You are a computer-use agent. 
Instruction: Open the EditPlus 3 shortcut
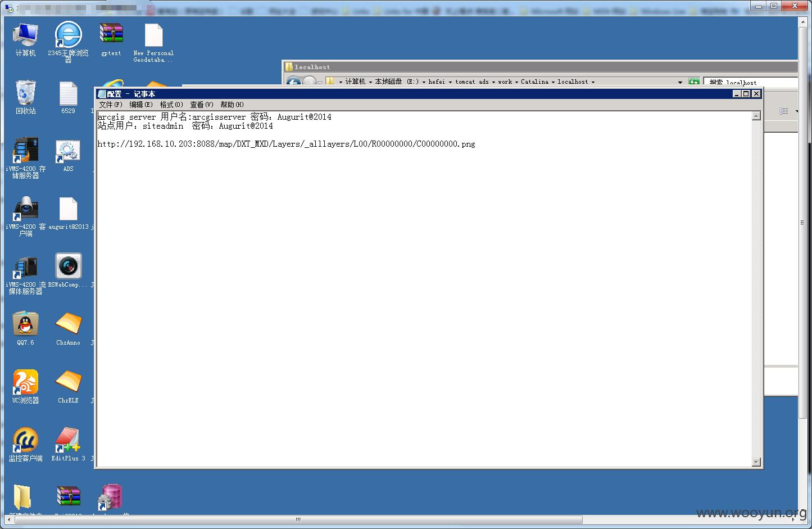(x=68, y=444)
